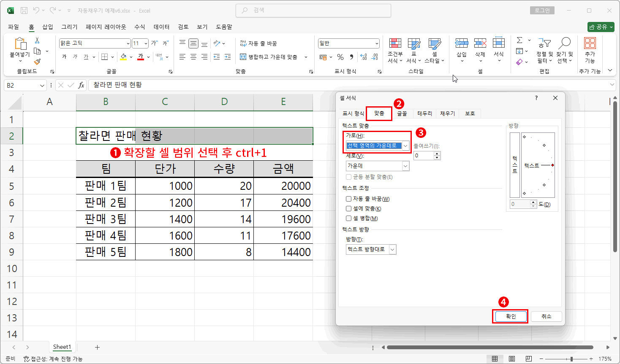
Task: Check 자동 줄 바꿈 in dialog
Action: [x=349, y=199]
